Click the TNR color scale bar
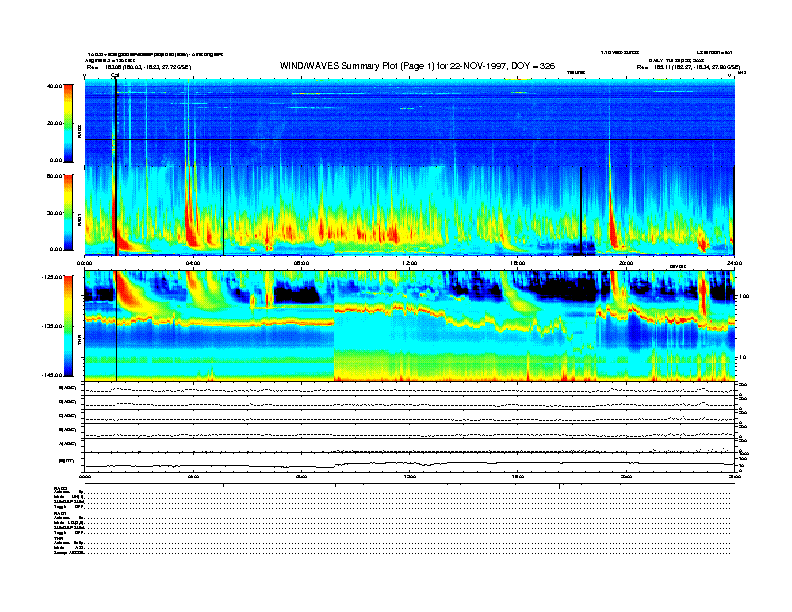The width and height of the screenshot is (792, 612). pos(68,326)
